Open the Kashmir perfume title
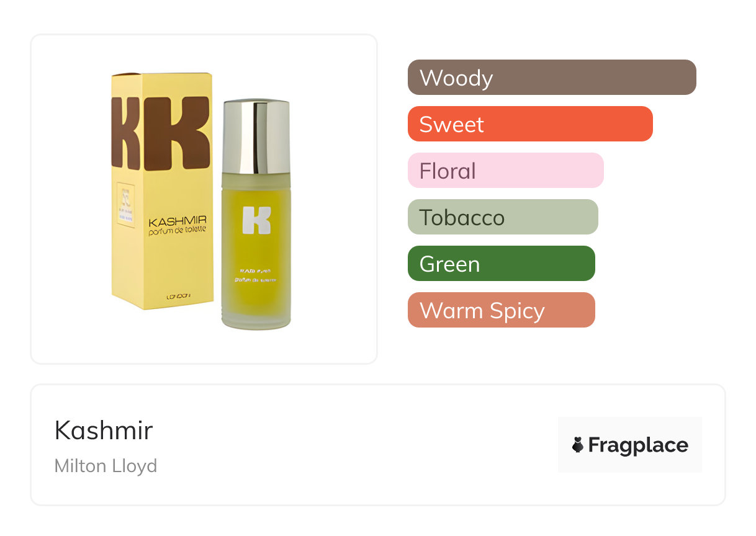The image size is (756, 536). click(x=104, y=431)
